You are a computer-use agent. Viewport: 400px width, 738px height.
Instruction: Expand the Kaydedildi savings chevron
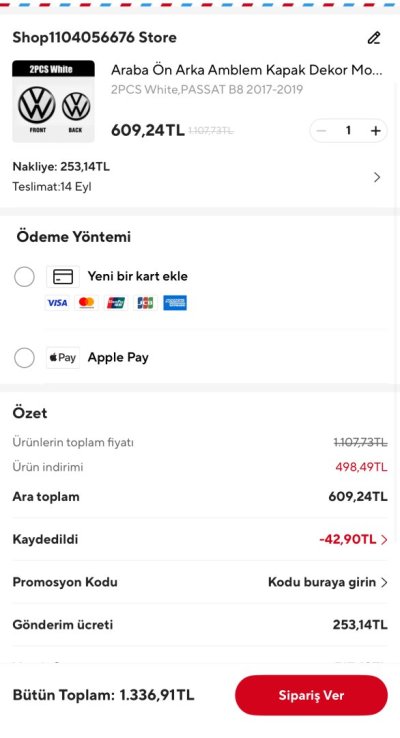click(384, 540)
